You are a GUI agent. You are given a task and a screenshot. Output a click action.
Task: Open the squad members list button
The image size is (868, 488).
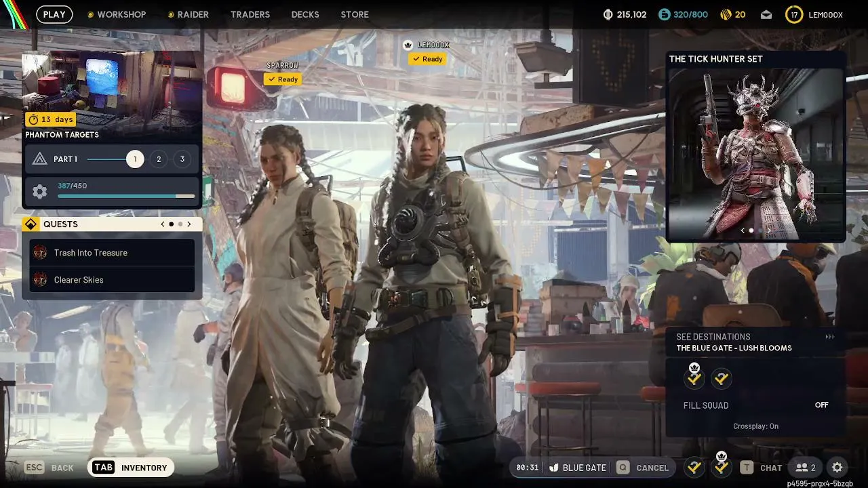(x=806, y=468)
